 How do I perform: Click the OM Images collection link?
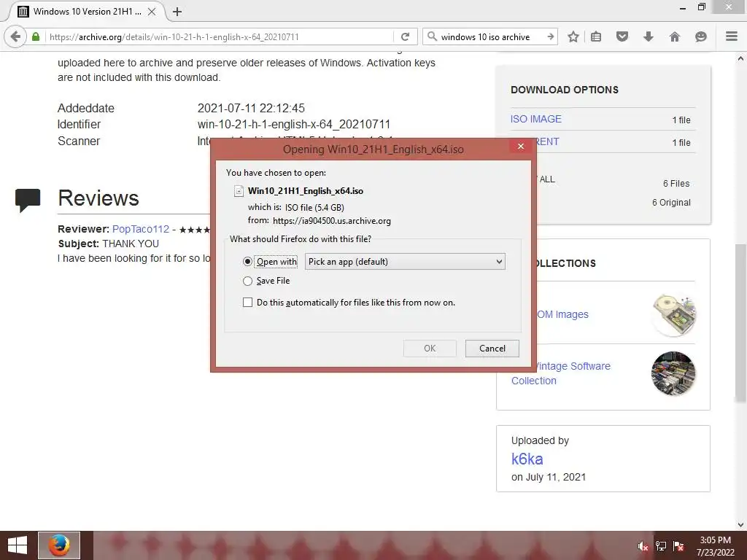[562, 314]
